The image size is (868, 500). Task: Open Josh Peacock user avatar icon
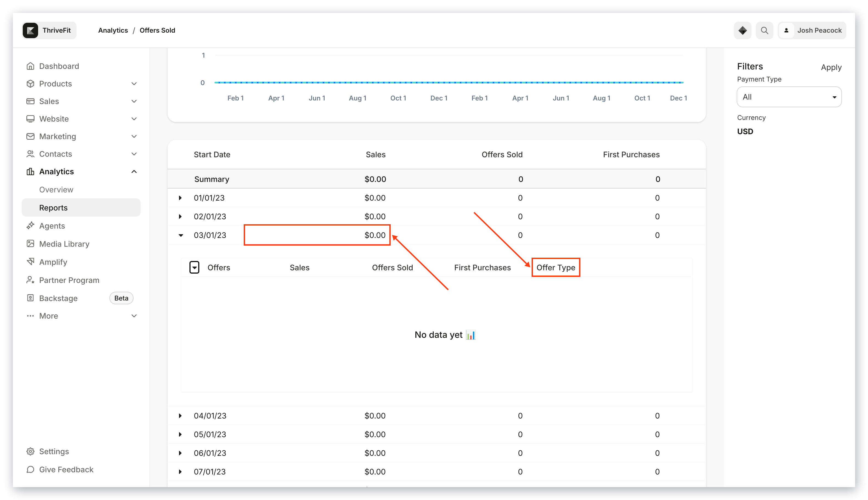point(786,30)
